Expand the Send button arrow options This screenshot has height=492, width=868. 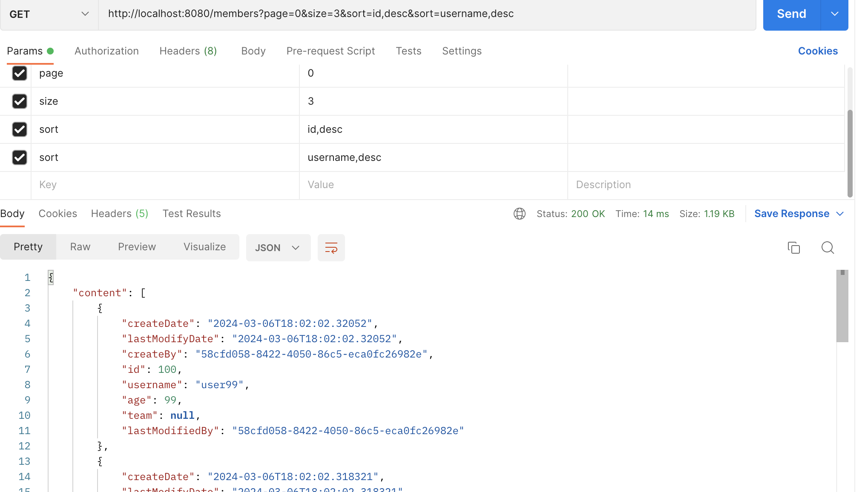834,14
